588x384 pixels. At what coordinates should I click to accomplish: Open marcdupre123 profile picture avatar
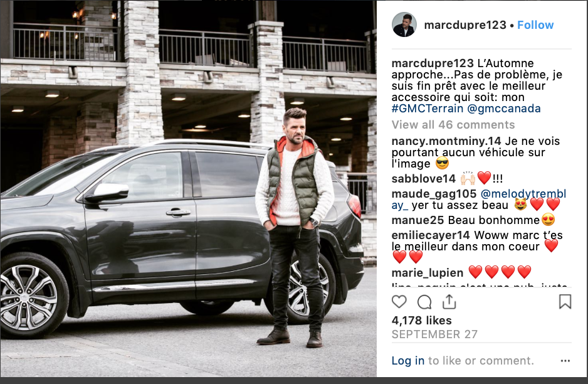pos(404,24)
